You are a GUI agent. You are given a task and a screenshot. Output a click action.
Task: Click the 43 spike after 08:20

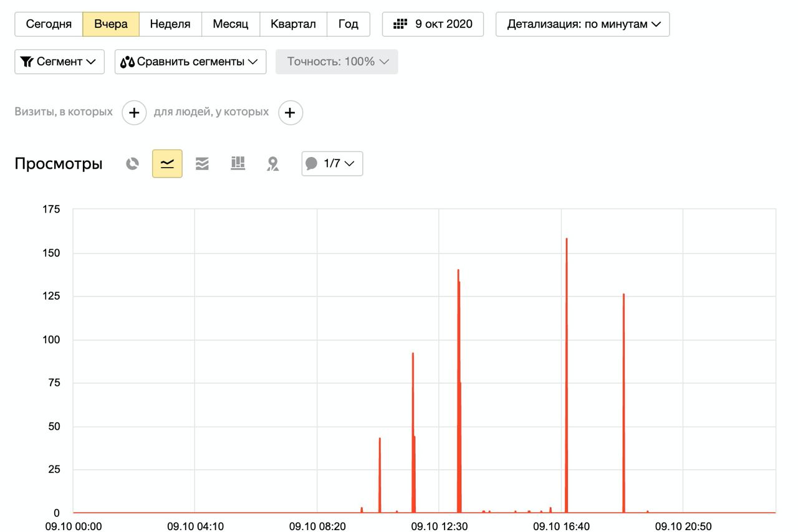[380, 439]
